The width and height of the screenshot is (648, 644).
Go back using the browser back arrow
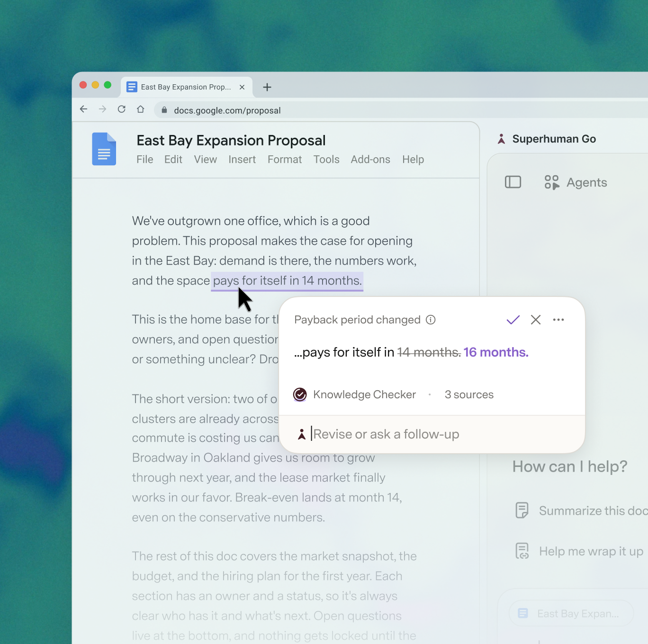(84, 109)
